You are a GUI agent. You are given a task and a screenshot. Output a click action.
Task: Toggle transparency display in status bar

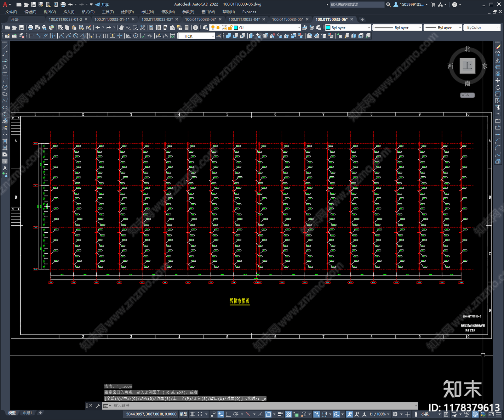tap(288, 414)
